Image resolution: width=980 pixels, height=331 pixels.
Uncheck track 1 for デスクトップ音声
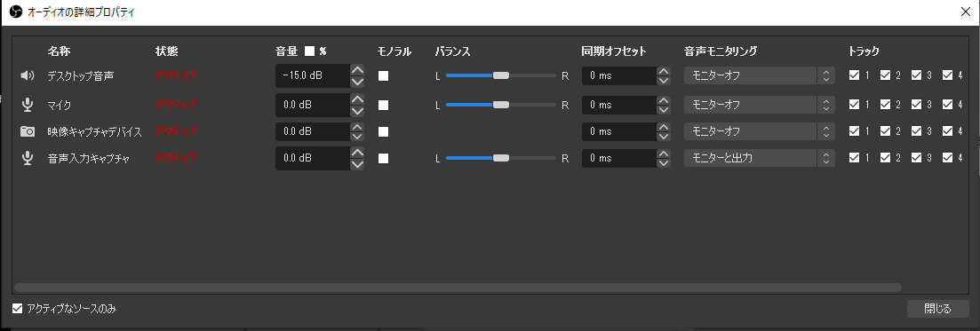pyautogui.click(x=855, y=75)
